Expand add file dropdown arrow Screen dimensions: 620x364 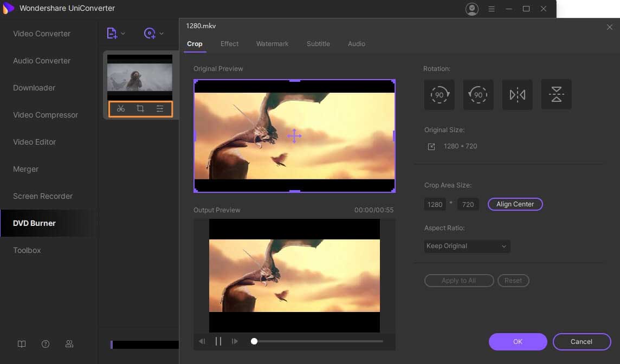click(x=123, y=34)
